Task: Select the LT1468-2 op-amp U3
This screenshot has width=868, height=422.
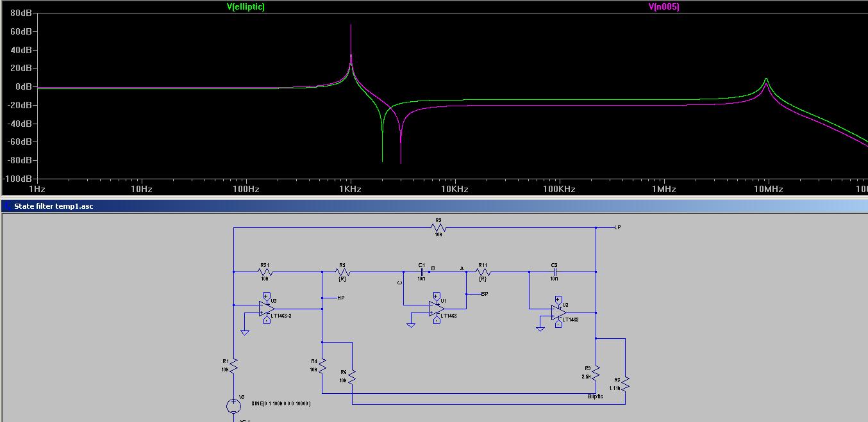Action: (x=267, y=309)
